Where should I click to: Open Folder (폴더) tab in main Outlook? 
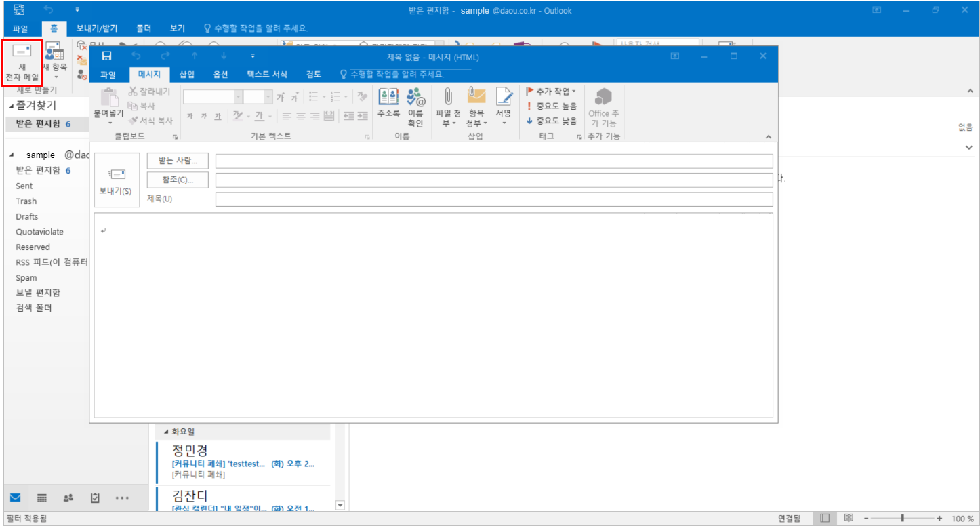143,28
